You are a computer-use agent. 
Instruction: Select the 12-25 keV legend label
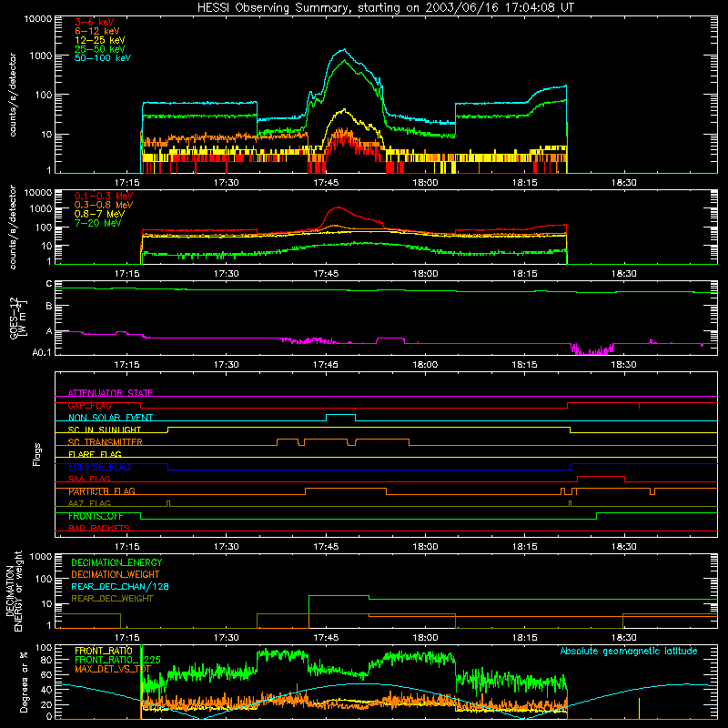pyautogui.click(x=100, y=40)
